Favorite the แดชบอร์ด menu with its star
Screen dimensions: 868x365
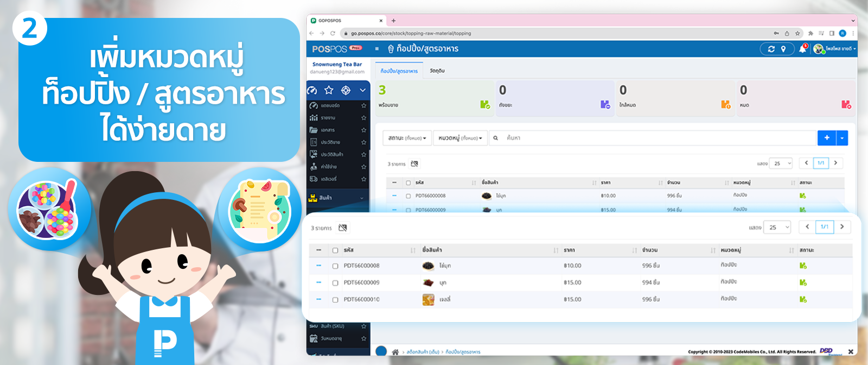tap(363, 105)
